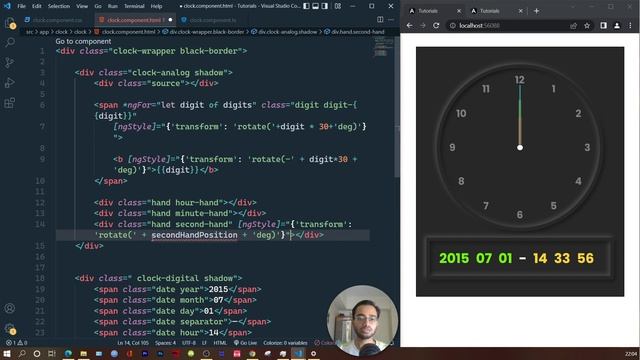Image resolution: width=640 pixels, height=360 pixels.
Task: Click the share page icon in address bar
Action: [x=573, y=25]
